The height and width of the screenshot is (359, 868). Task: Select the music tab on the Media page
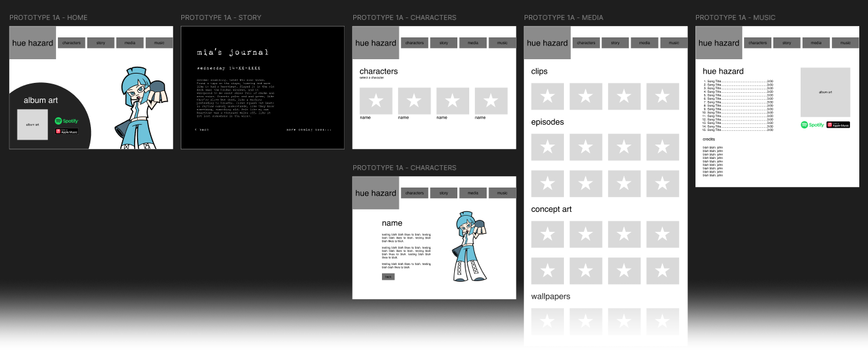coord(673,42)
